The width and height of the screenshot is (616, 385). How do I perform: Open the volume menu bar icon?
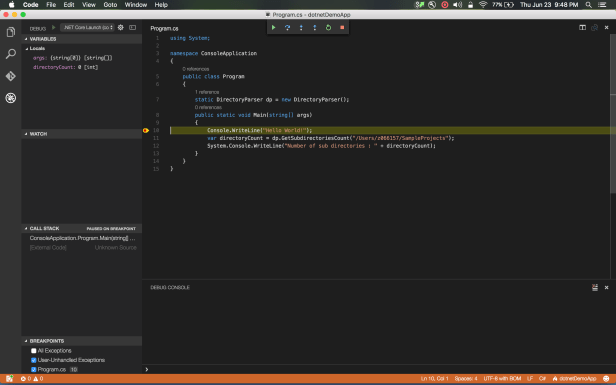457,5
